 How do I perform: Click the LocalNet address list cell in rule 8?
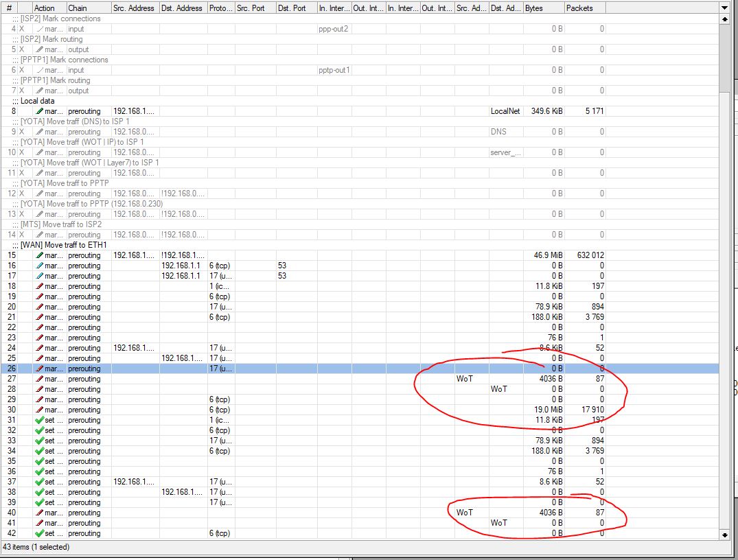[505, 111]
